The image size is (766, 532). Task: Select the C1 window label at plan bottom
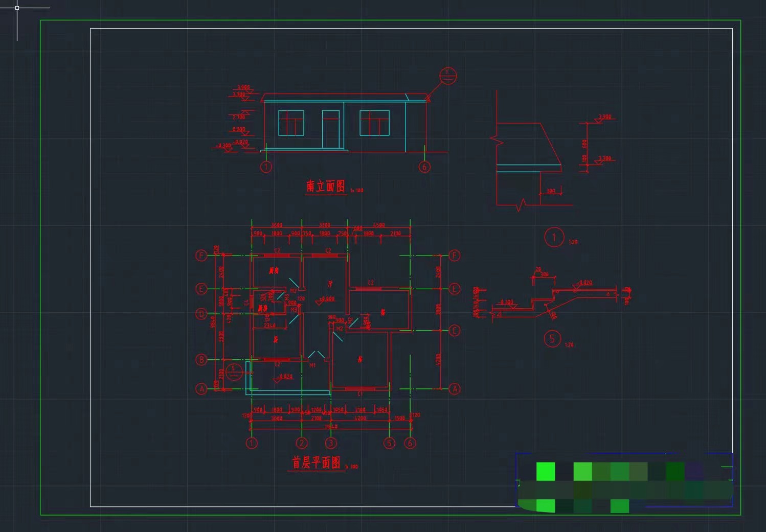360,394
